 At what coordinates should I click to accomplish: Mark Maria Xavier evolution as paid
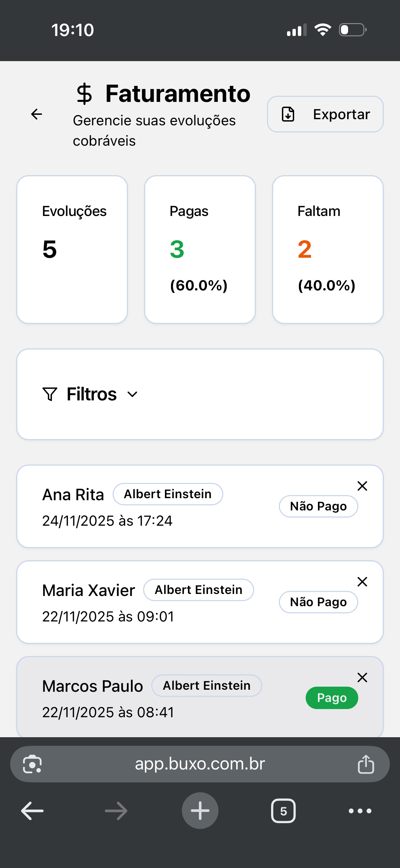[318, 602]
